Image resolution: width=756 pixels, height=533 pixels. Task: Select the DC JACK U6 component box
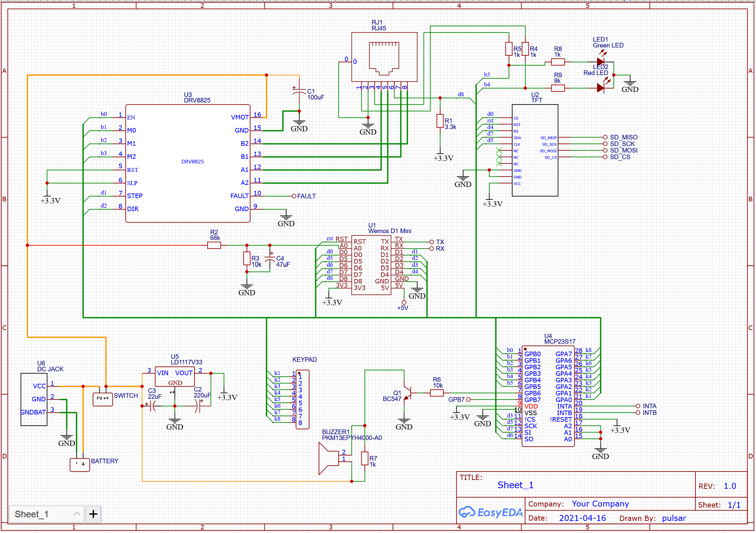point(34,399)
